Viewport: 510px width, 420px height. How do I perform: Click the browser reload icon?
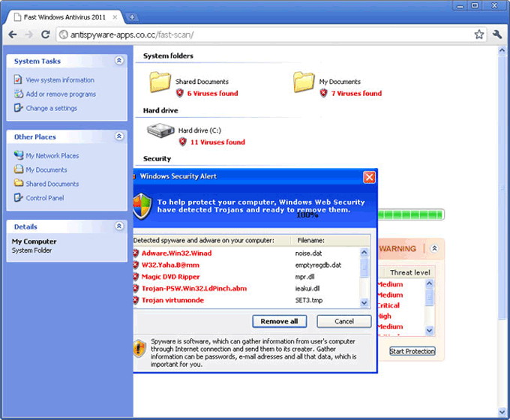pos(45,34)
